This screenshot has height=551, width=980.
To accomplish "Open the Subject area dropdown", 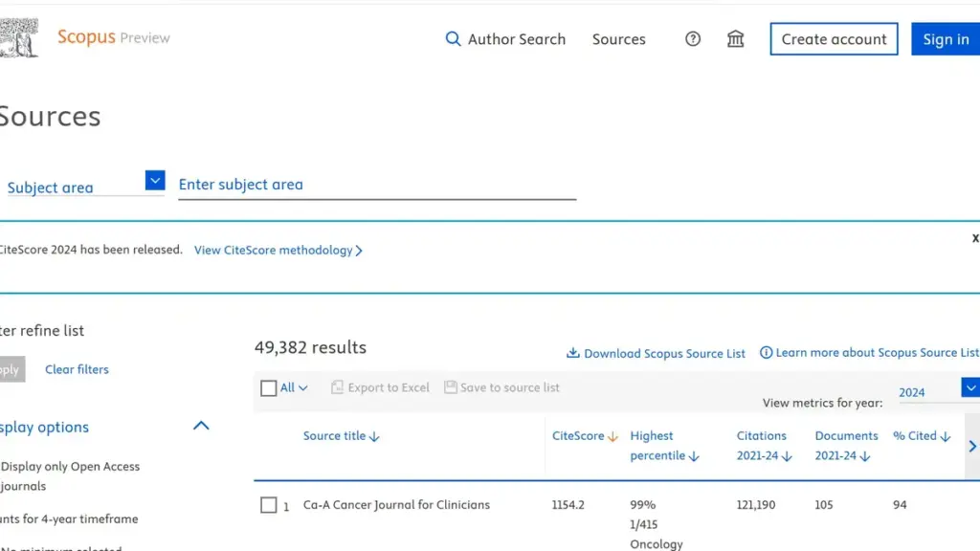I will click(155, 181).
